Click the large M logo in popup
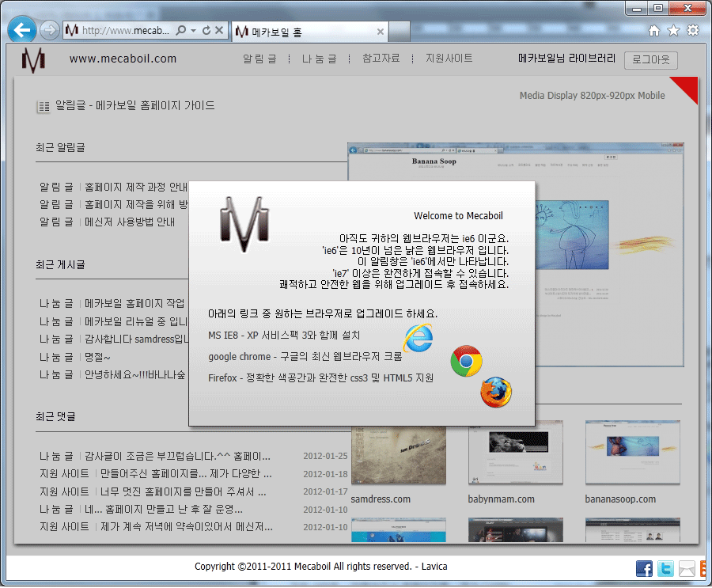The image size is (712, 588). 244,225
